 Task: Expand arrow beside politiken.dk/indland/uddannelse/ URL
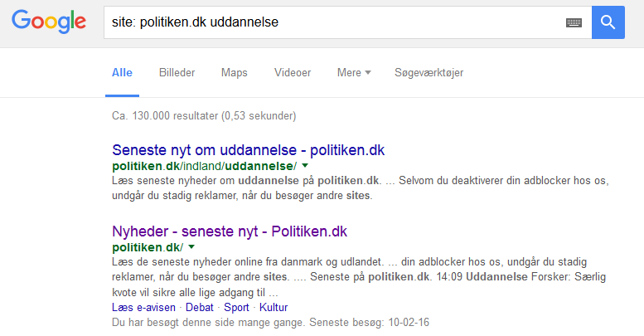click(x=305, y=166)
